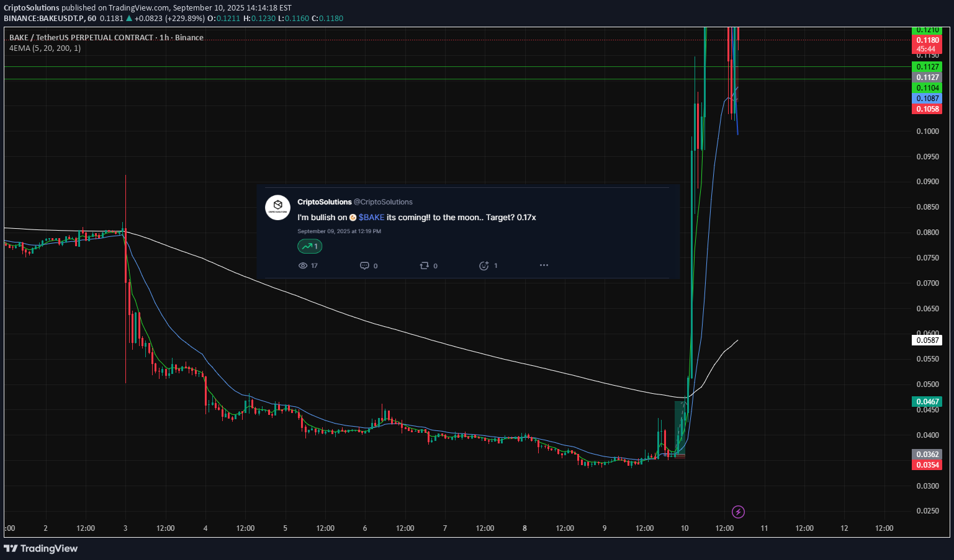Click the green bullish arrow badge

310,246
